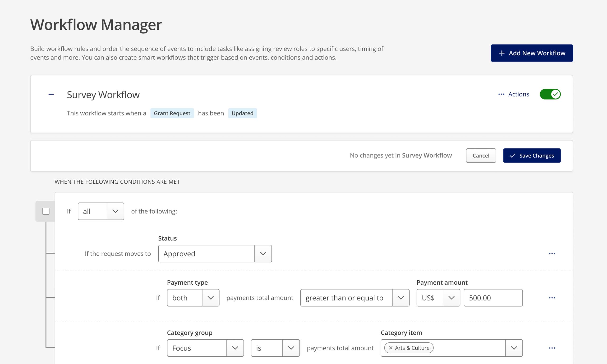Open options menu on the Approved status condition
Screen dimensions: 607x364
pos(552,254)
